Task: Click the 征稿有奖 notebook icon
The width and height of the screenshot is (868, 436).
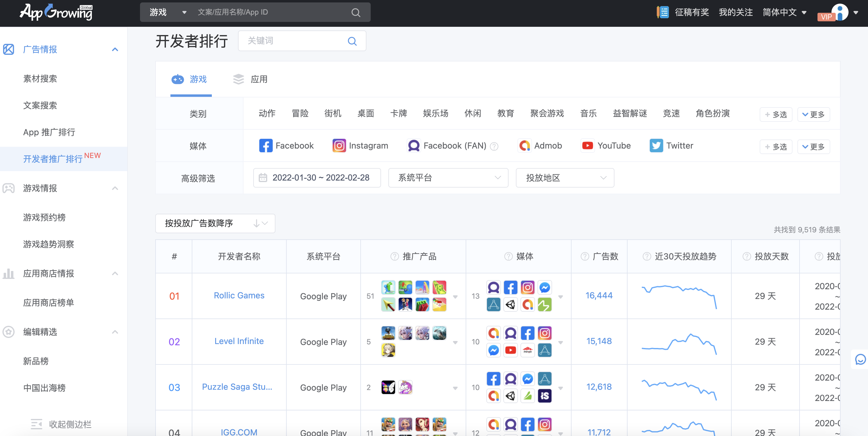Action: pos(663,12)
